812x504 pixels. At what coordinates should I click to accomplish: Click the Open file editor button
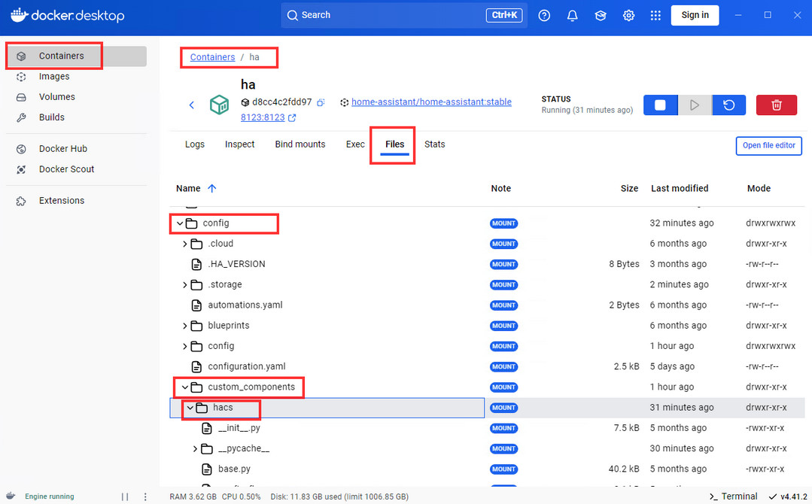[x=768, y=145]
